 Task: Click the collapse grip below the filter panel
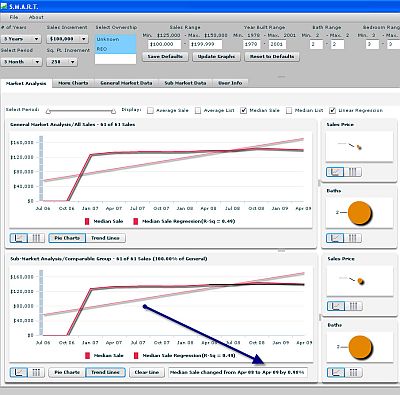282,76
